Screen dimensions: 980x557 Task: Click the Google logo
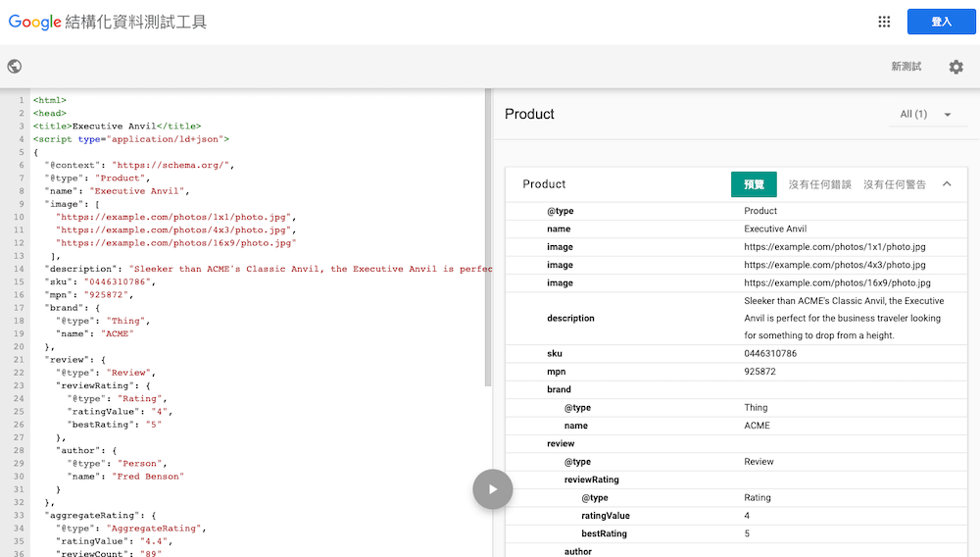pyautogui.click(x=35, y=22)
